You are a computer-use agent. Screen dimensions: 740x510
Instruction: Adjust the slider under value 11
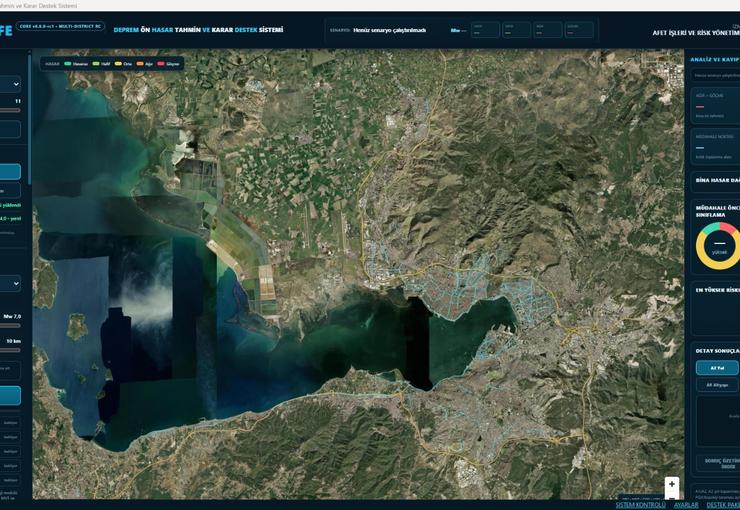(x=10, y=110)
